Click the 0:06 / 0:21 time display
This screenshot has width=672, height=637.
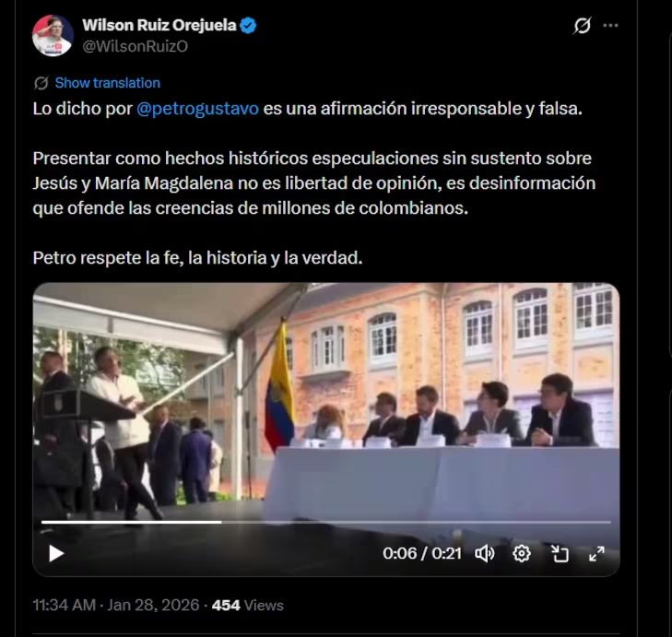point(421,553)
